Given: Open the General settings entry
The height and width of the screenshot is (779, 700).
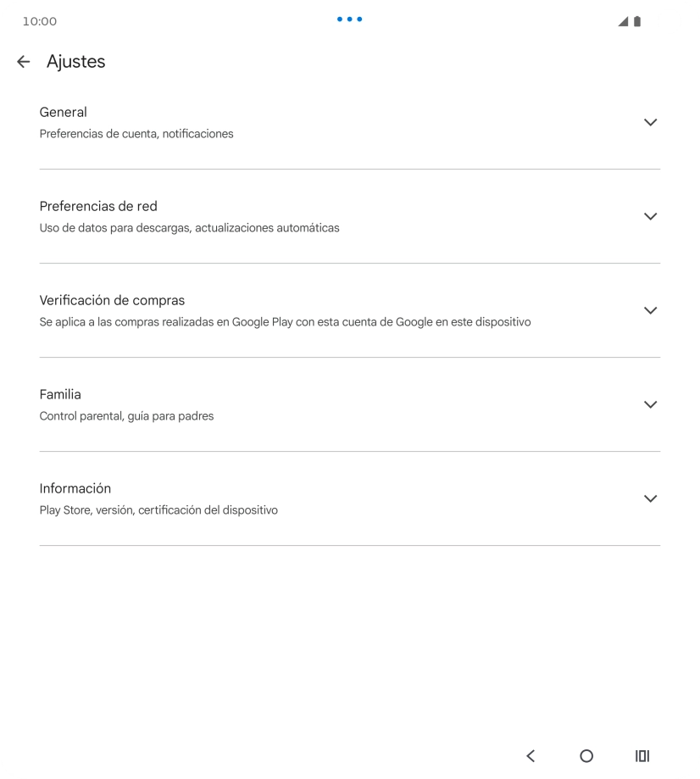Looking at the screenshot, I should (x=350, y=122).
